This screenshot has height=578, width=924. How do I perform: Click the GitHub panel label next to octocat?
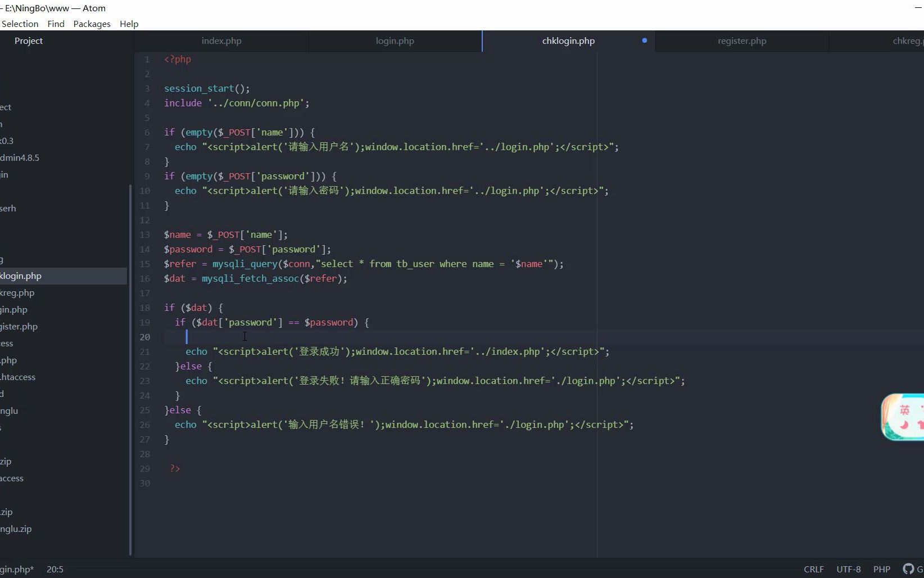pos(920,568)
